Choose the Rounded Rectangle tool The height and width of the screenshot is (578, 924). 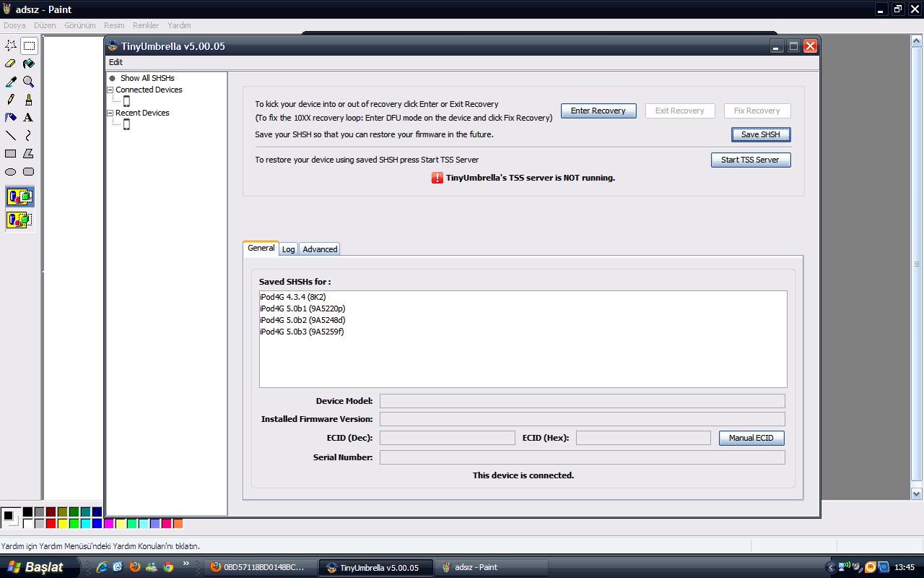coord(29,172)
